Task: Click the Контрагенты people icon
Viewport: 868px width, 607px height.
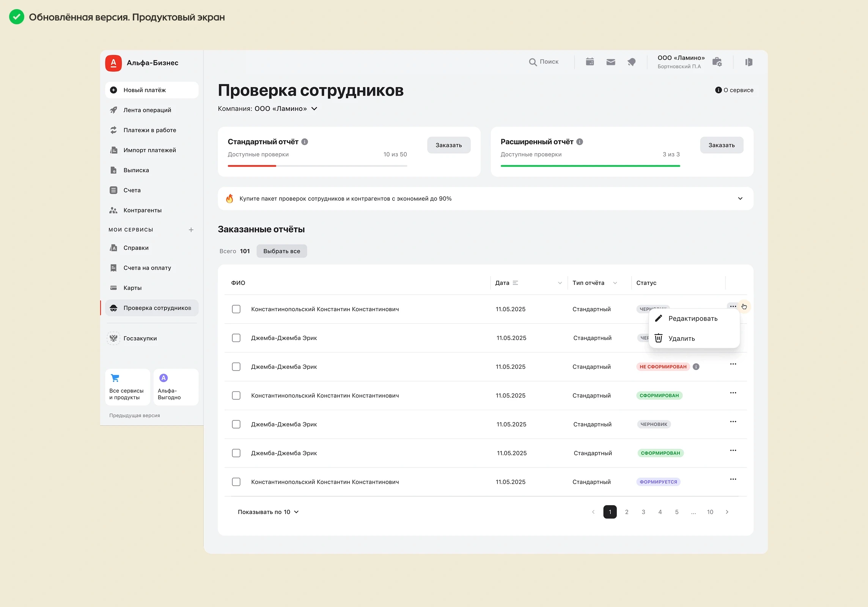Action: point(113,210)
